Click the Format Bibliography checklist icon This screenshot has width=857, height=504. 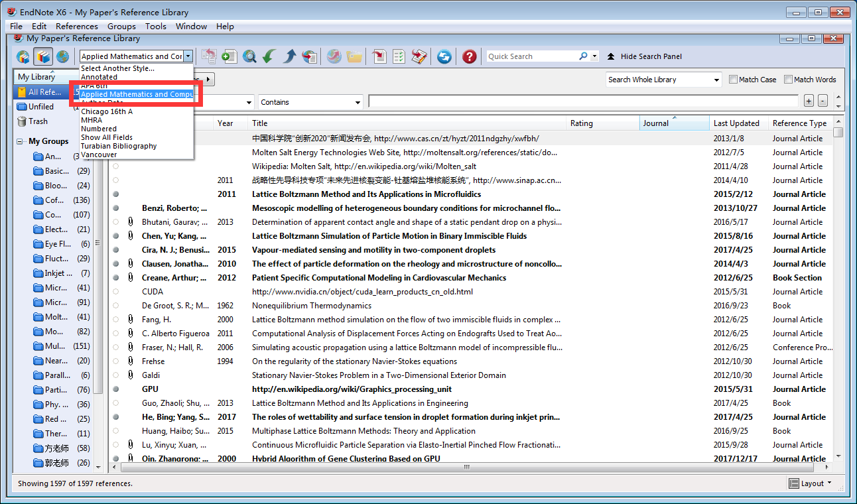(x=399, y=56)
